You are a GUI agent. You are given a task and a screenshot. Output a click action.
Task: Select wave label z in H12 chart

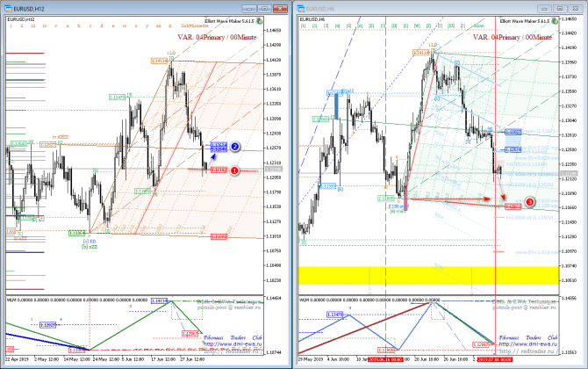[x=170, y=25]
